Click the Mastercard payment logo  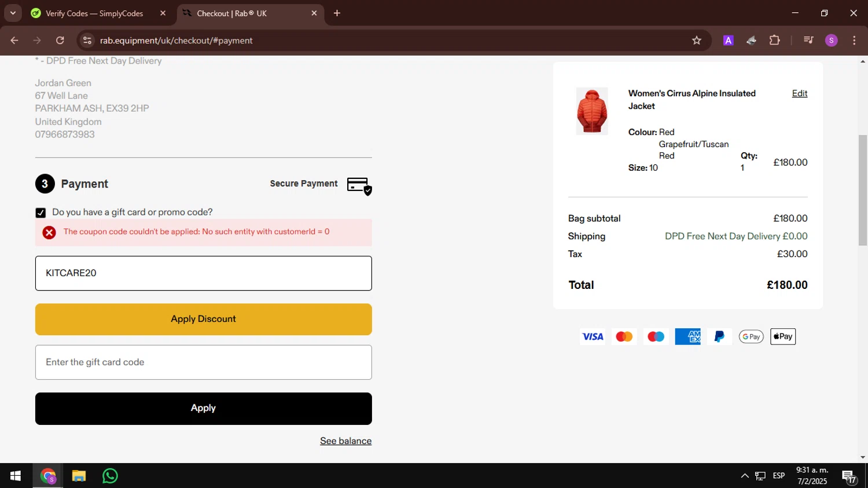(624, 336)
